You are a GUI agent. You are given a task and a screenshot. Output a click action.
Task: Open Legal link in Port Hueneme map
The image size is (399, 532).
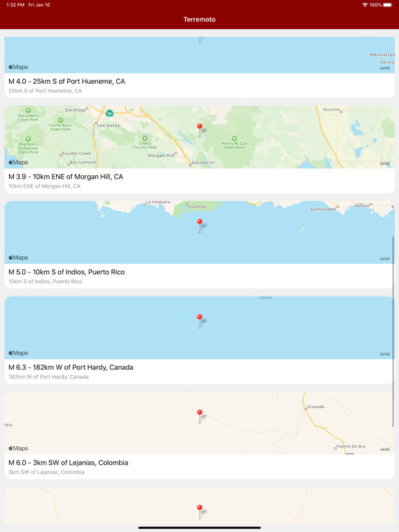pos(384,67)
